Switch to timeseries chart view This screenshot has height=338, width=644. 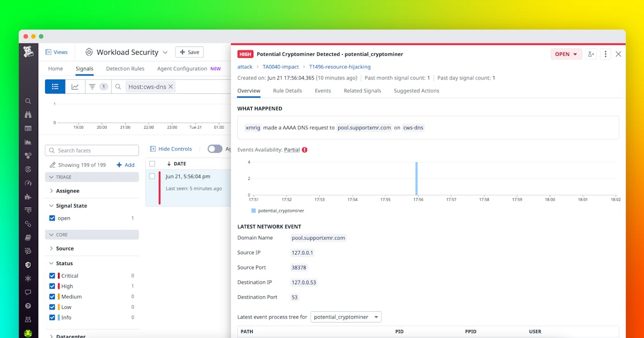(75, 86)
